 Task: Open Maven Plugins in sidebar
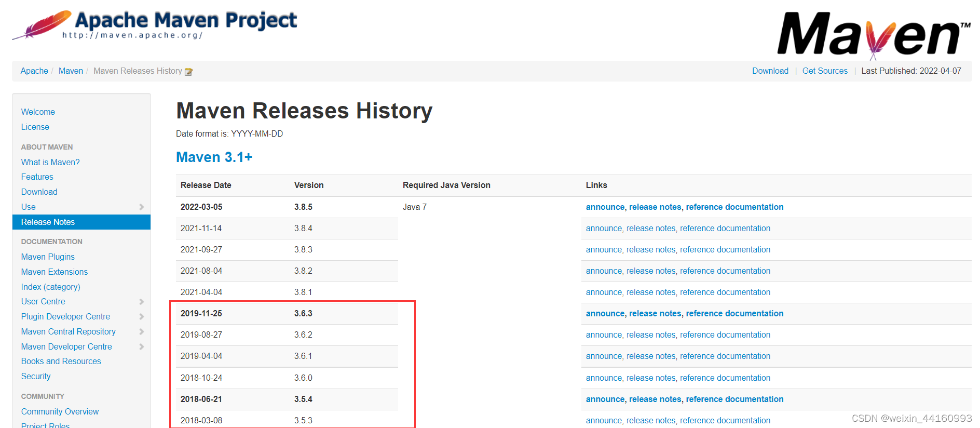pyautogui.click(x=48, y=257)
